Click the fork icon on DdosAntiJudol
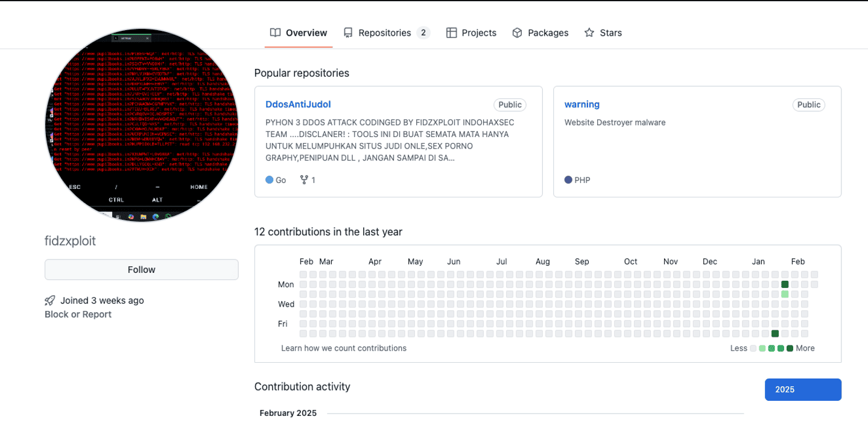The height and width of the screenshot is (431, 868). [304, 180]
